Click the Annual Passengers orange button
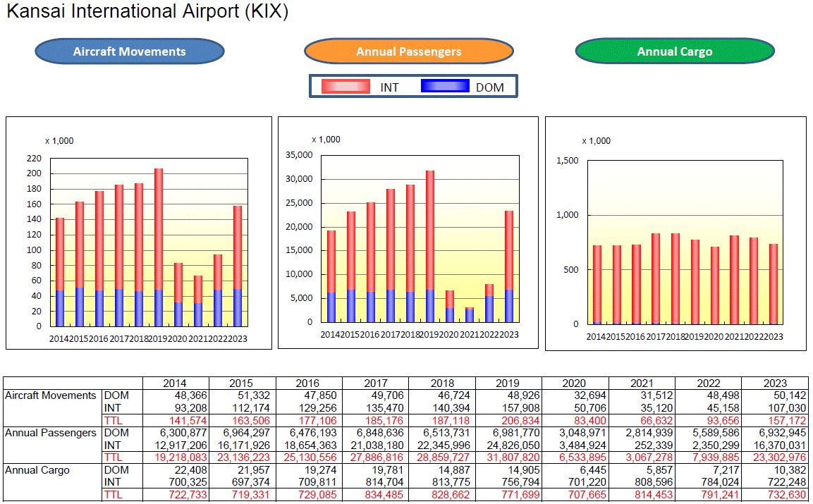 (x=408, y=51)
